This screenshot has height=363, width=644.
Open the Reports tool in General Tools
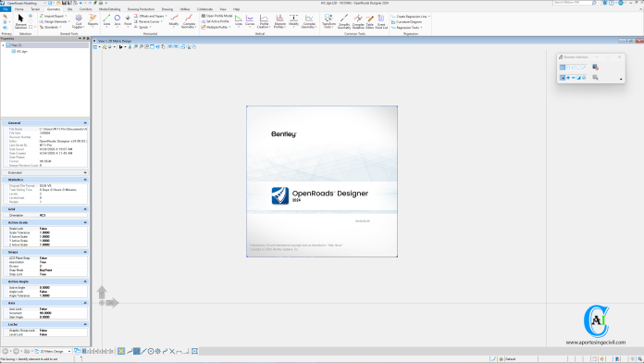coord(93,19)
